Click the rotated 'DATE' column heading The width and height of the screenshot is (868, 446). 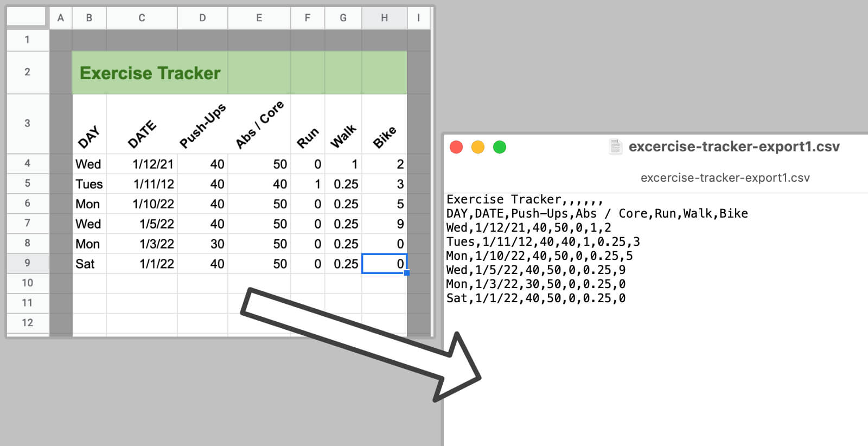click(142, 134)
